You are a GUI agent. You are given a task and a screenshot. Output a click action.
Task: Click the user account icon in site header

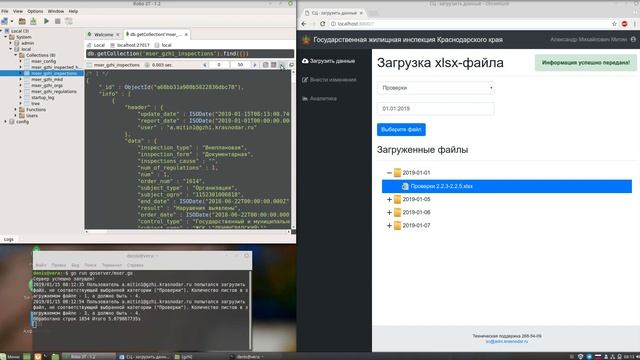pyautogui.click(x=633, y=40)
